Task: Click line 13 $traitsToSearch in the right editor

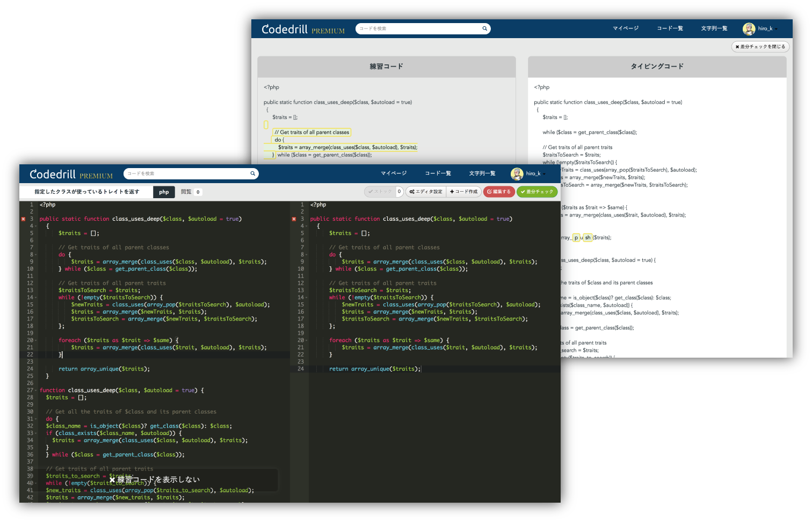Action: click(370, 290)
